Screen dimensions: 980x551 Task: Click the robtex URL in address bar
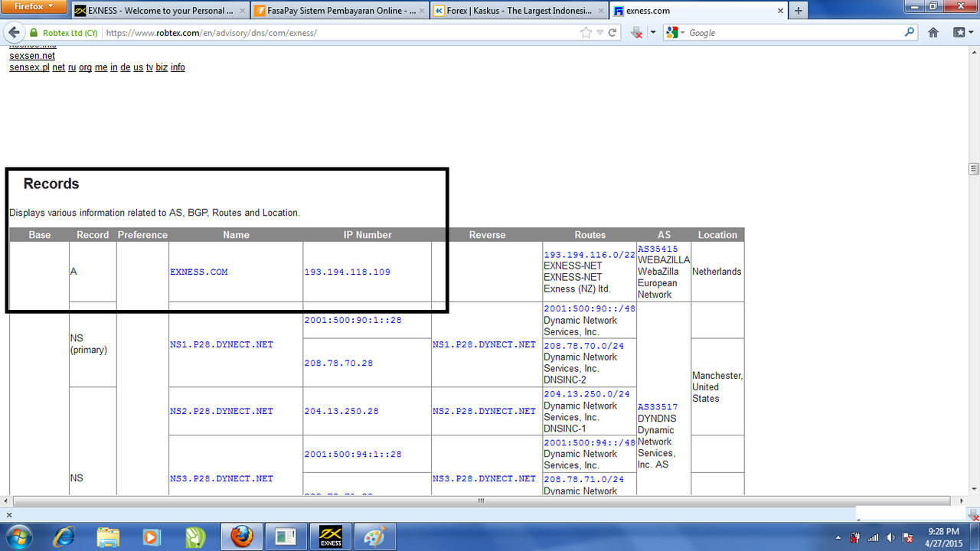(211, 33)
